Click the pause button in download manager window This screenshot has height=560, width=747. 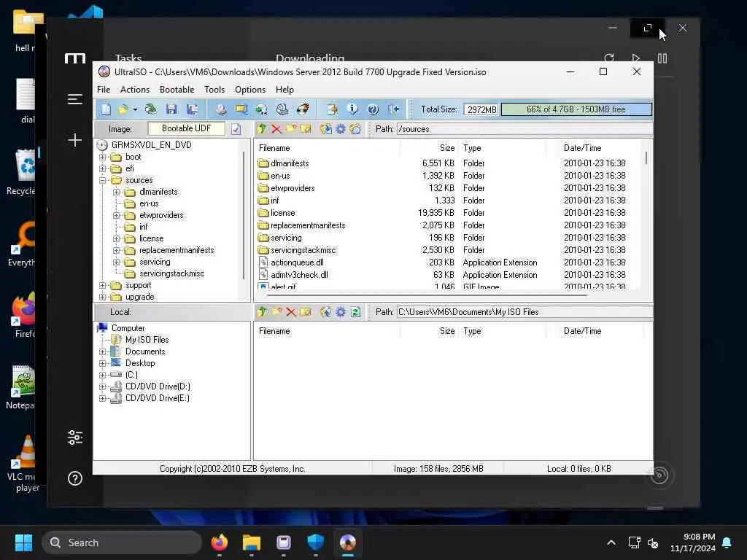pos(662,58)
